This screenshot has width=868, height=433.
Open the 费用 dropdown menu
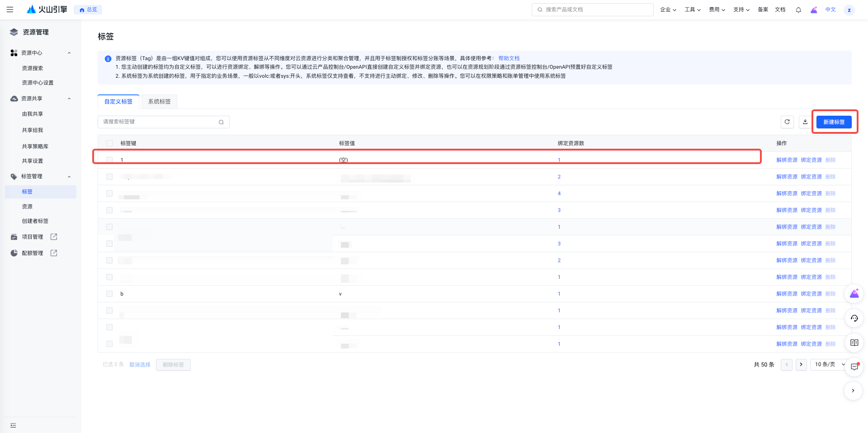(717, 9)
